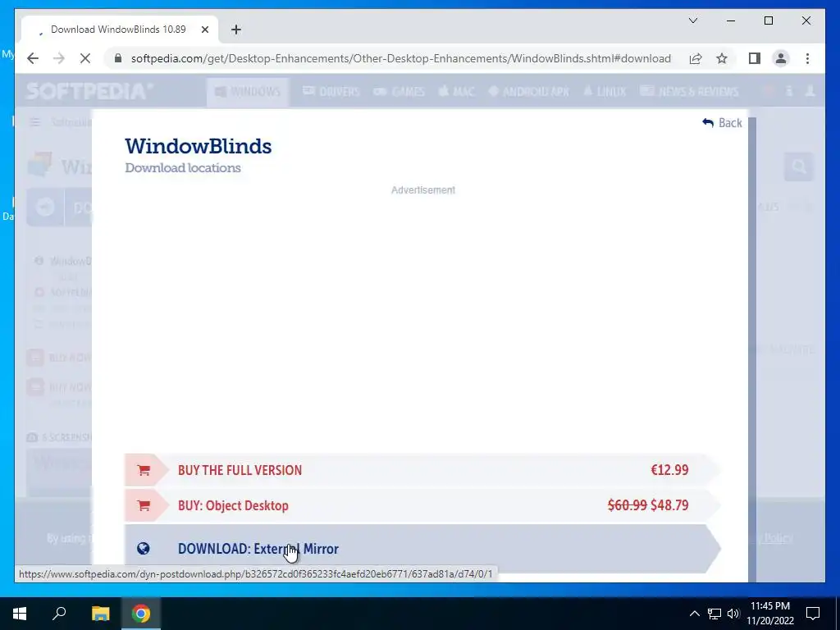Bookmark this page with the star icon
This screenshot has width=840, height=630.
coord(722,58)
